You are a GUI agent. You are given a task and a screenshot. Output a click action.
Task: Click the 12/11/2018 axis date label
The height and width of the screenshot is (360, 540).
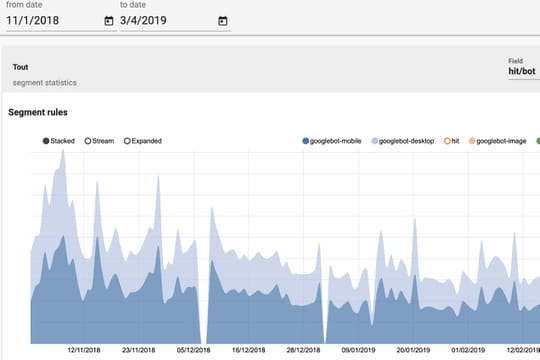coord(84,350)
